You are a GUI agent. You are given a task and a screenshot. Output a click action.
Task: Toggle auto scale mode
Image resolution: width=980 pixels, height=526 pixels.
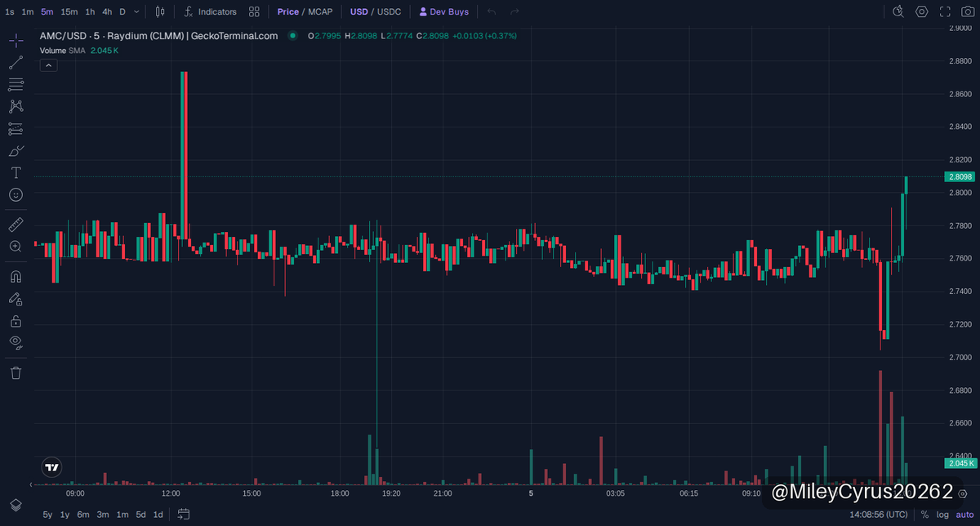(x=965, y=515)
